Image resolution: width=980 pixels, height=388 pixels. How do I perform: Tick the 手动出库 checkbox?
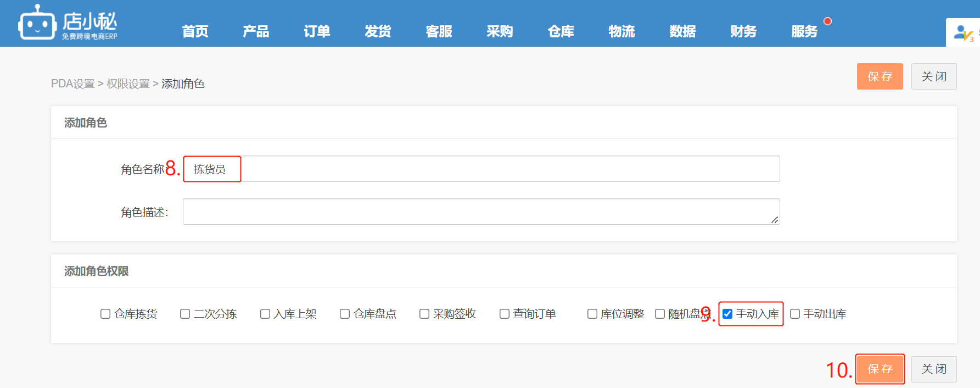click(795, 314)
